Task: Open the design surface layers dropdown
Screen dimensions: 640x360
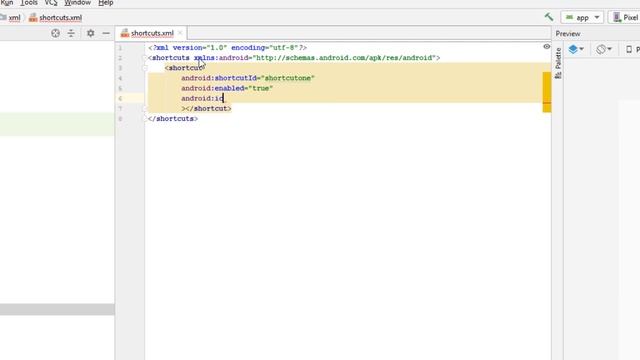Action: pyautogui.click(x=576, y=49)
